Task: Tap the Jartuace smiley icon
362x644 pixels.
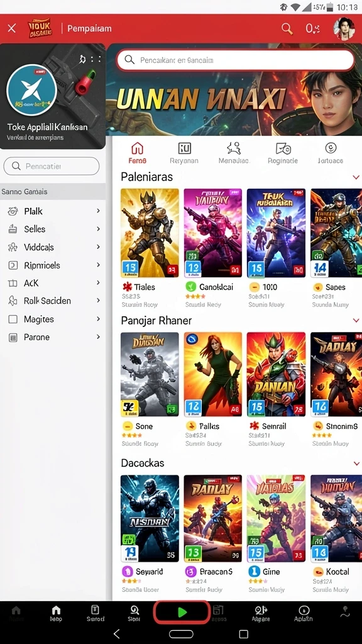Action: point(331,148)
